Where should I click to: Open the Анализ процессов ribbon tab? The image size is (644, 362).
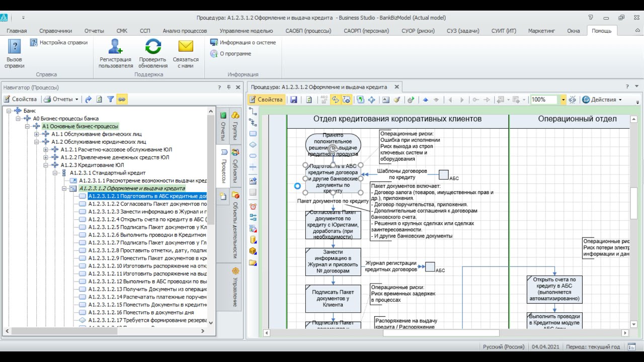coord(185,31)
